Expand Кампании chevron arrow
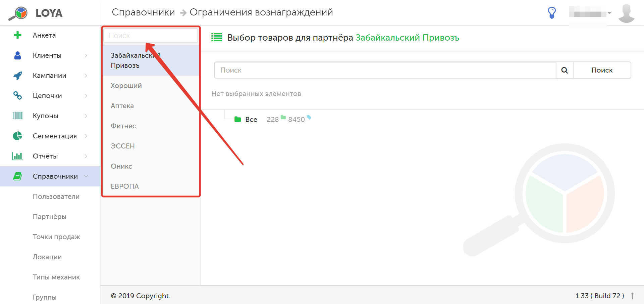The image size is (644, 304). click(86, 76)
